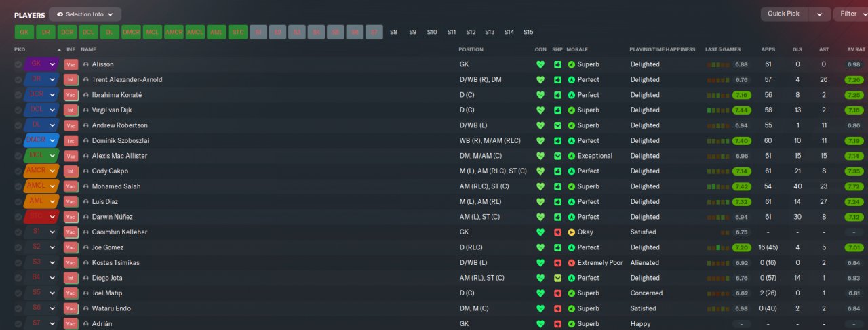Open the Quick Pick arrow dropdown
The image size is (868, 330).
click(821, 14)
